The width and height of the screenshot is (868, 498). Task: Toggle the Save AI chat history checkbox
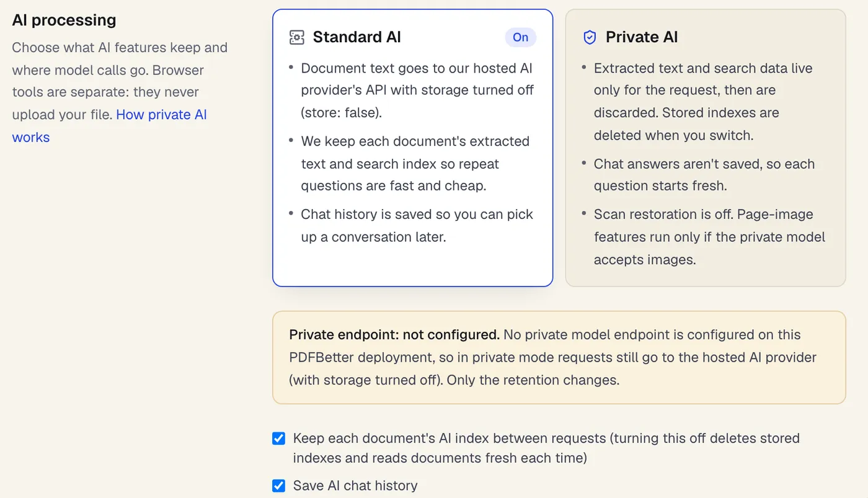[279, 486]
